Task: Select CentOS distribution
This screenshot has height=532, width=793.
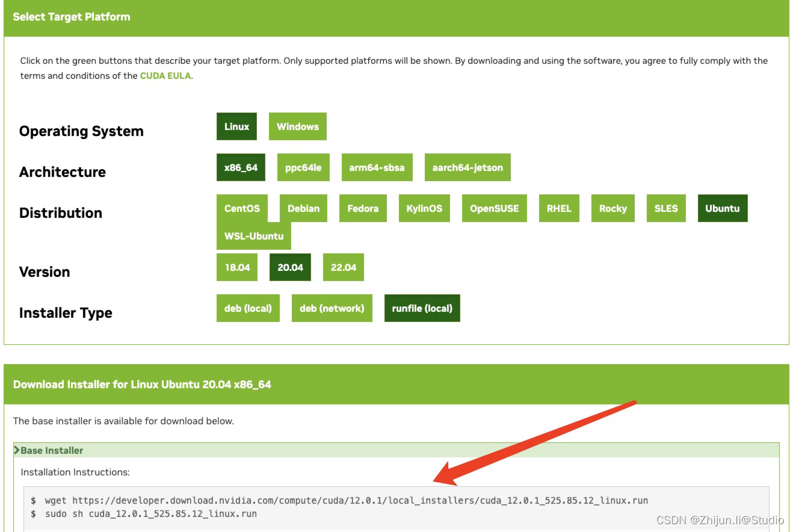Action: tap(242, 208)
